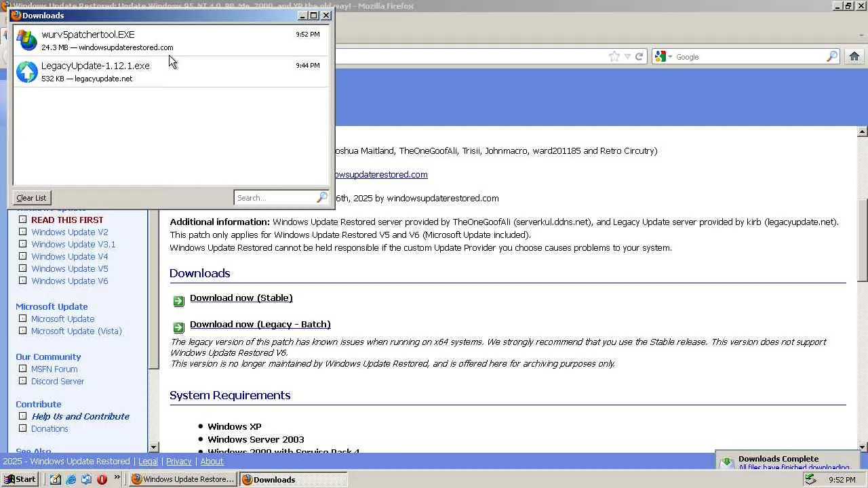The image size is (868, 488).
Task: Go to the Firefox home page
Action: tap(854, 56)
